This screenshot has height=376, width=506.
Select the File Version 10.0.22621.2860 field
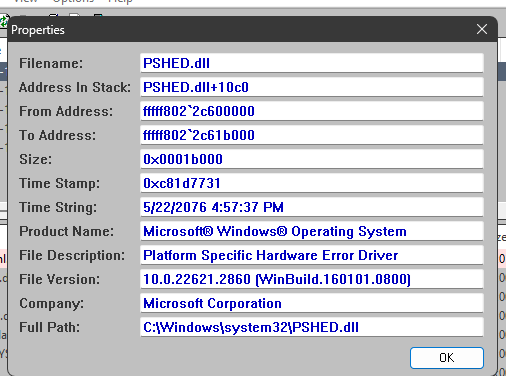tap(312, 279)
